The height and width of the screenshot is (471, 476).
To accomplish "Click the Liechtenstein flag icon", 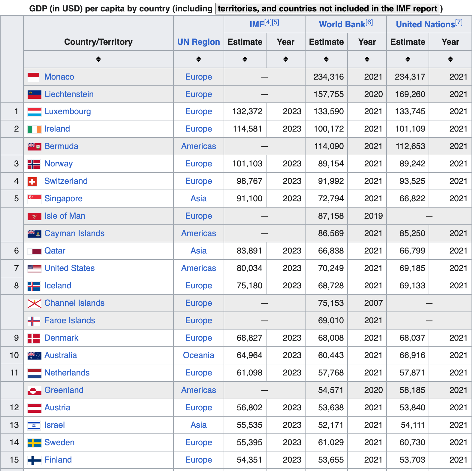I will 34,95.
